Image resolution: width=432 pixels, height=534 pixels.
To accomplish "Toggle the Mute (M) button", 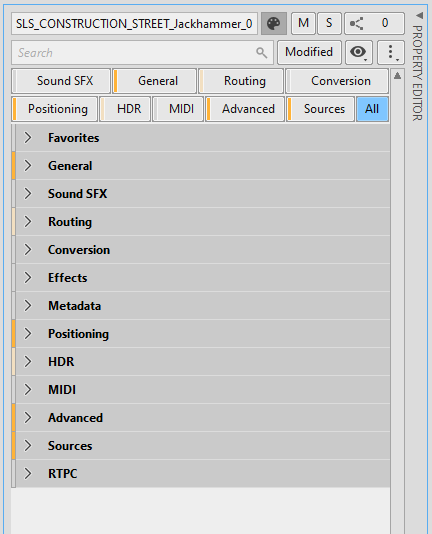I will pos(303,23).
